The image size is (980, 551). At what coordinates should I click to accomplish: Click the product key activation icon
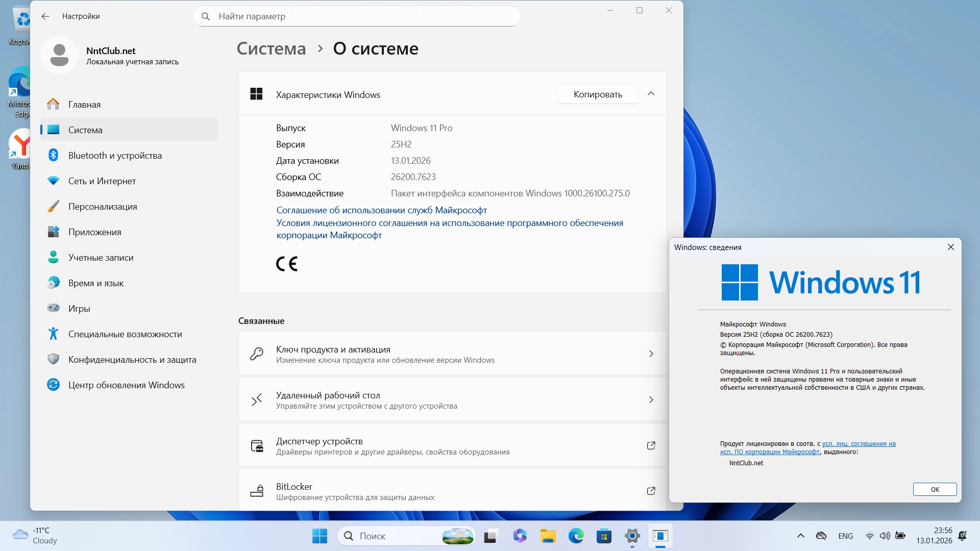[x=257, y=354]
